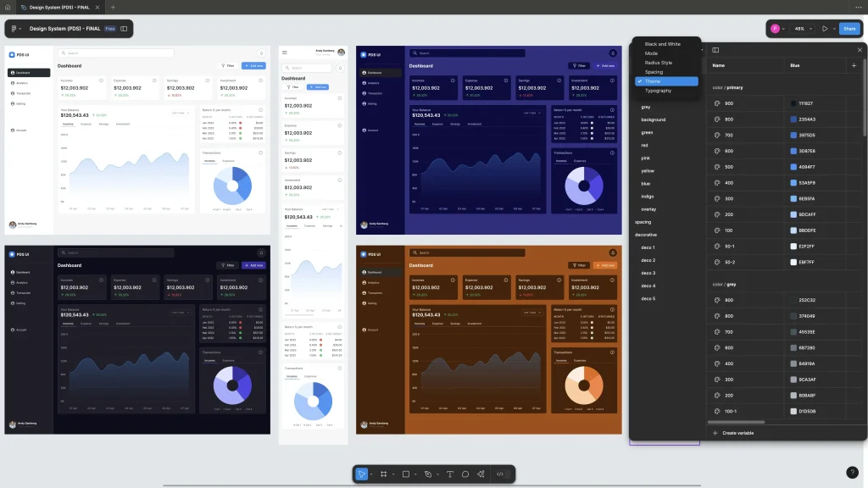Image resolution: width=868 pixels, height=488 pixels.
Task: Select the Move tool in the toolbar
Action: pos(360,474)
